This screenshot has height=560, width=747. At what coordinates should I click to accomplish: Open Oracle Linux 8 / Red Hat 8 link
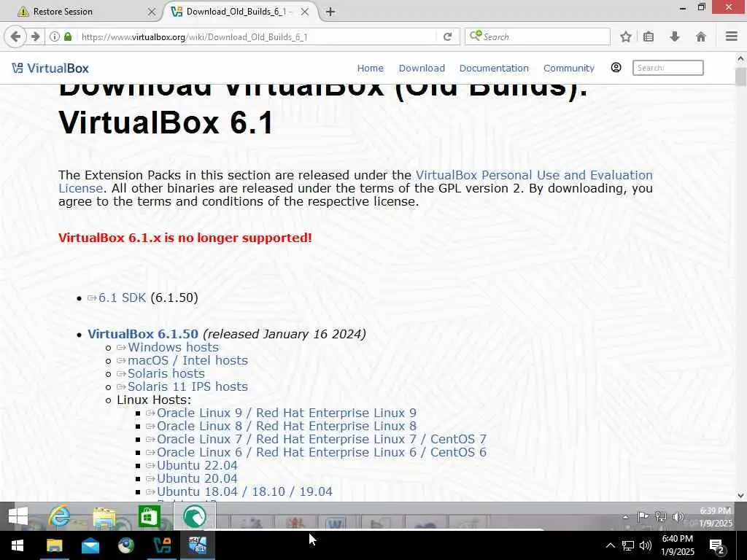point(286,426)
